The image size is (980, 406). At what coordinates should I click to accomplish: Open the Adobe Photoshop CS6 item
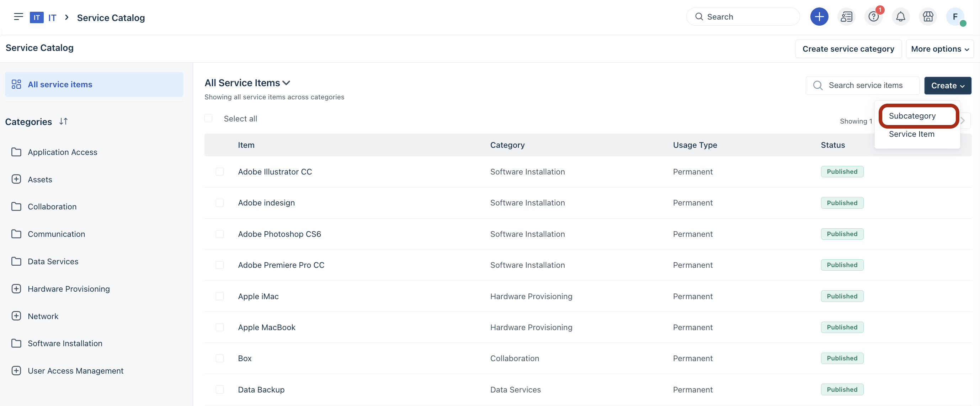pyautogui.click(x=279, y=234)
